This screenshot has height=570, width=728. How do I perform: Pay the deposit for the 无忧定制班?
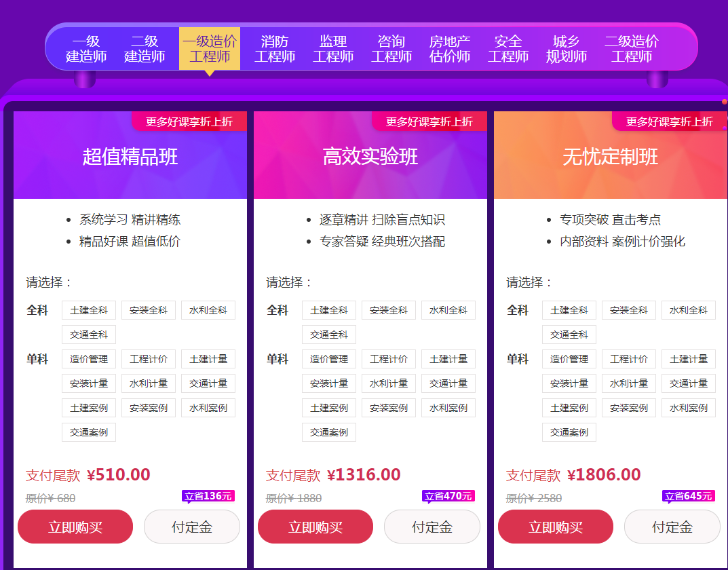tap(672, 527)
